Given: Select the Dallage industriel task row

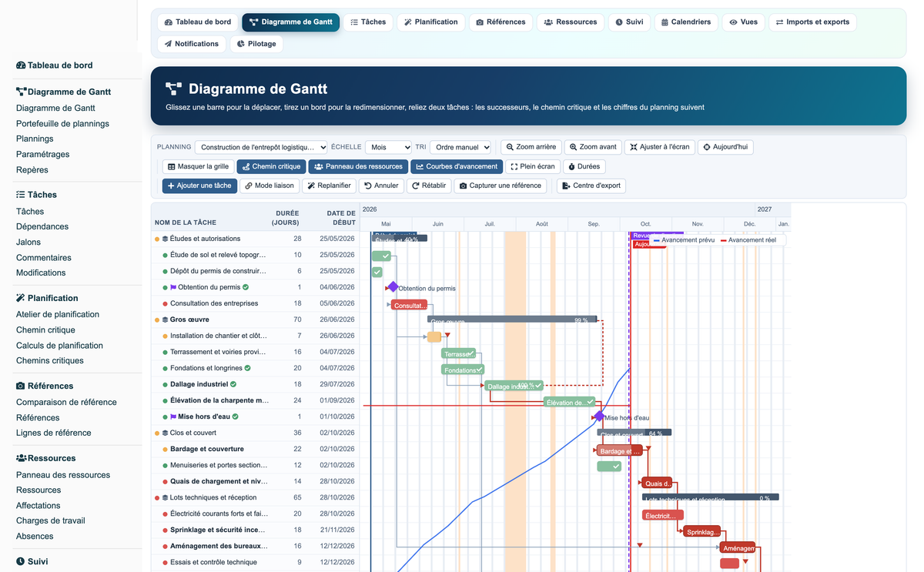Looking at the screenshot, I should coord(256,384).
